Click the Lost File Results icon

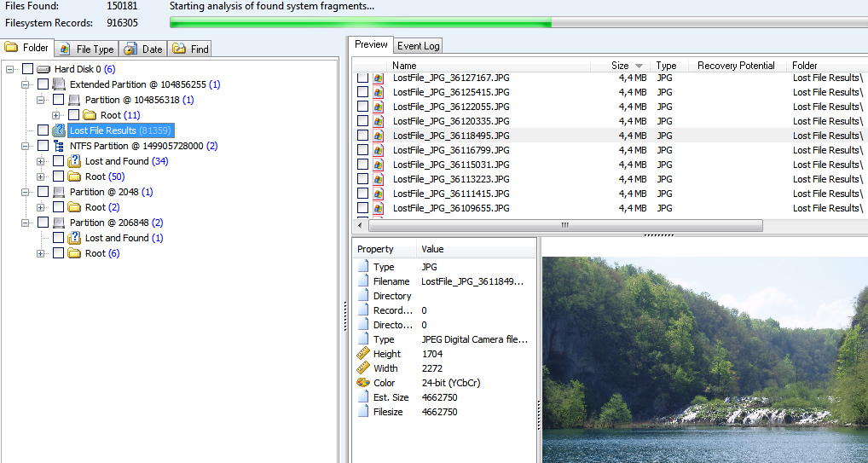click(x=59, y=130)
